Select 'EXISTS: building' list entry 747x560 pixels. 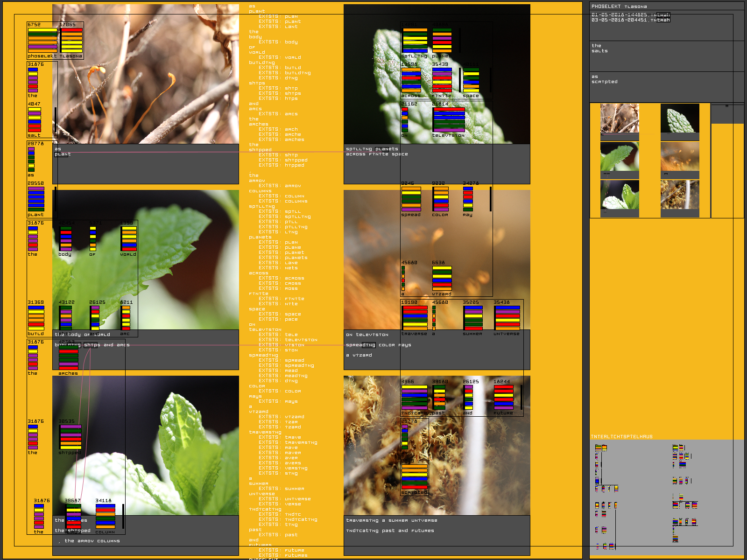(x=285, y=73)
